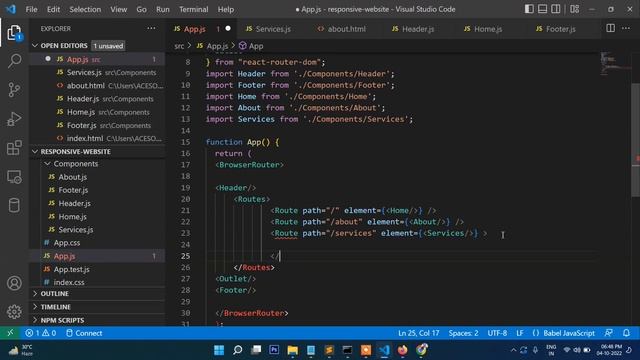Open the File menu
Image resolution: width=640 pixels, height=360 pixels.
click(31, 9)
